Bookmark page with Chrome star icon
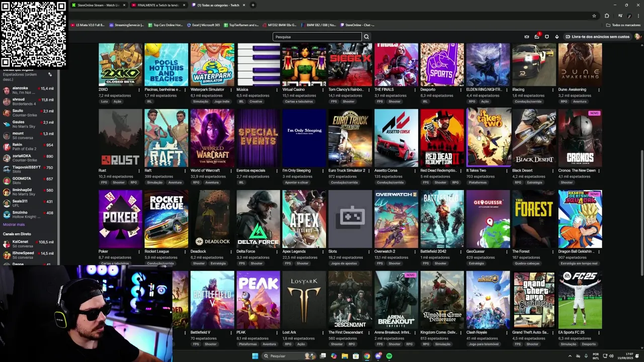The height and width of the screenshot is (362, 644). [x=594, y=16]
